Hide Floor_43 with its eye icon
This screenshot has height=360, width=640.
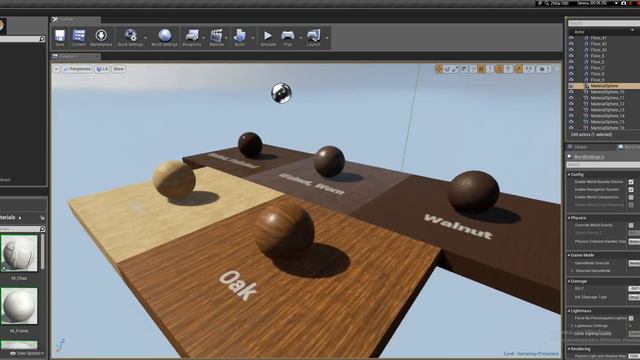[571, 50]
